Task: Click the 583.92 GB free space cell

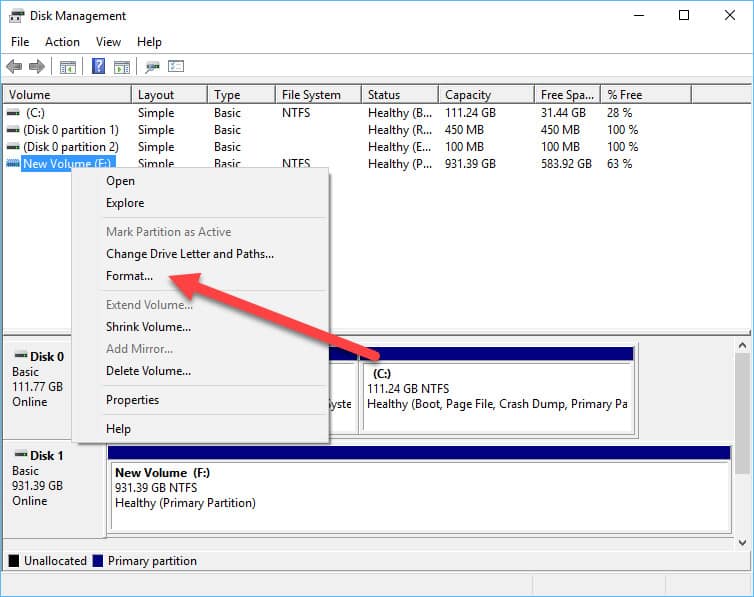Action: click(566, 163)
